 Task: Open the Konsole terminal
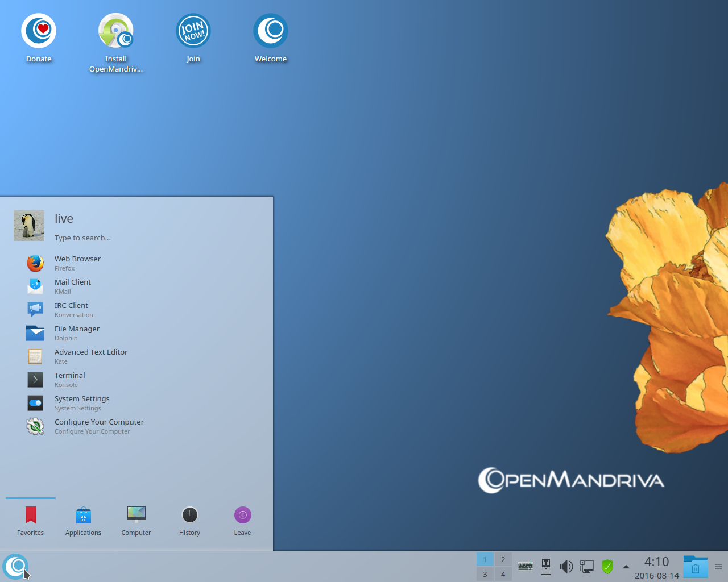click(69, 379)
